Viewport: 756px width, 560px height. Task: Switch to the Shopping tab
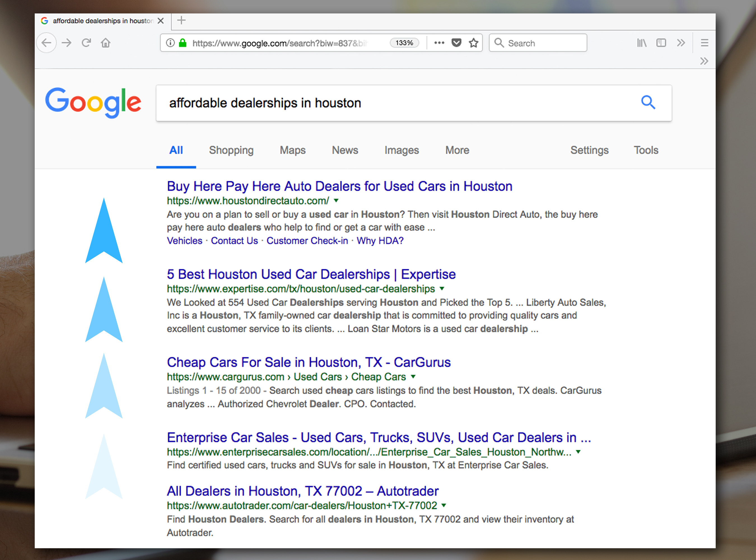pos(231,150)
